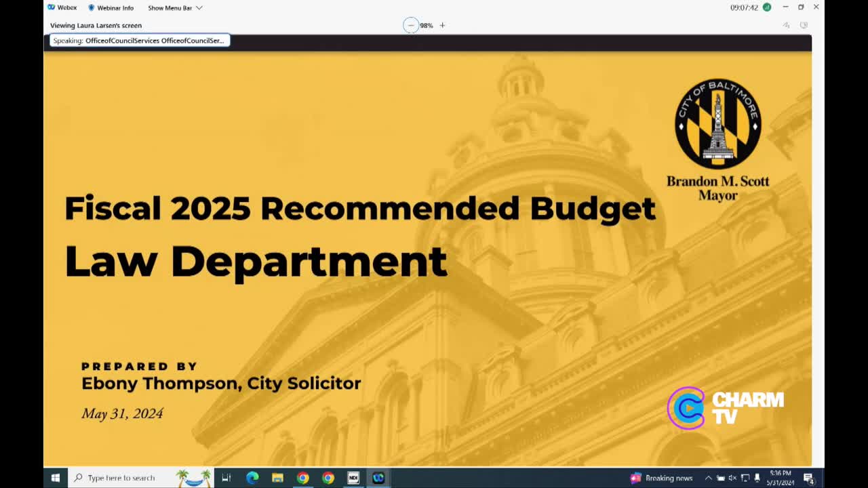This screenshot has height=488, width=868.
Task: Expand the Show Menu Bar dropdown
Action: pos(175,8)
